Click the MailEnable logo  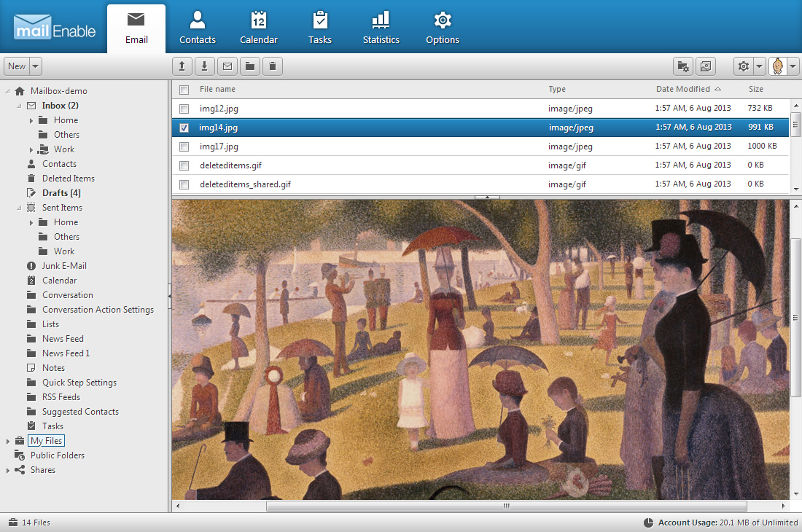point(54,27)
